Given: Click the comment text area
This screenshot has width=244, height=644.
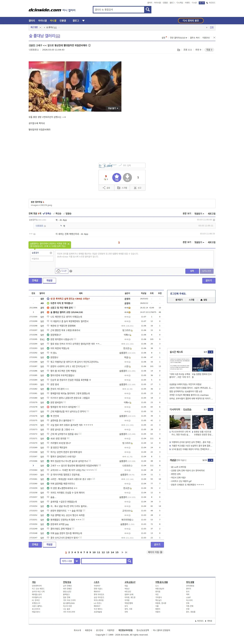Looking at the screenshot, I should (134, 259).
